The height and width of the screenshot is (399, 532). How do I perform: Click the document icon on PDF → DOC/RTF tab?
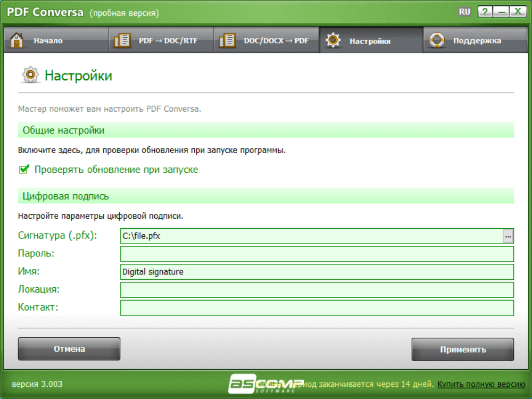pos(122,41)
